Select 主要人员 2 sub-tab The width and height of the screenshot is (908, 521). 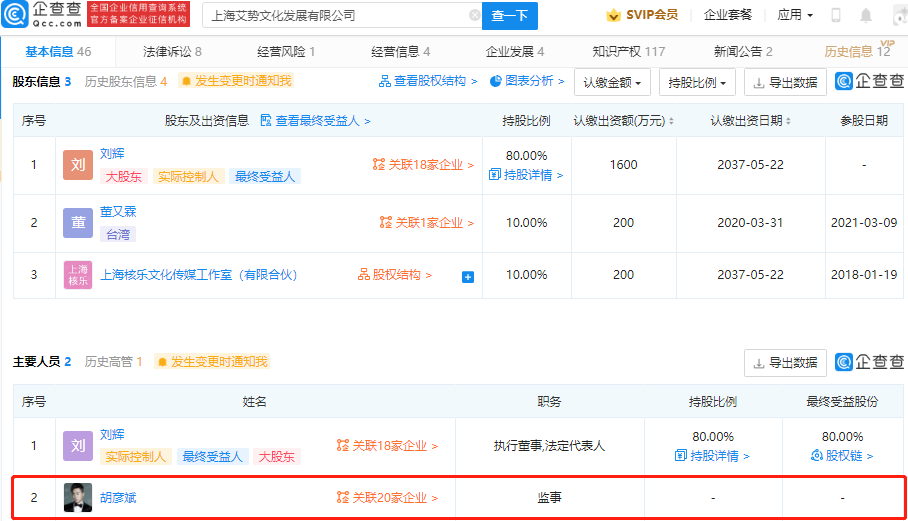pos(42,362)
